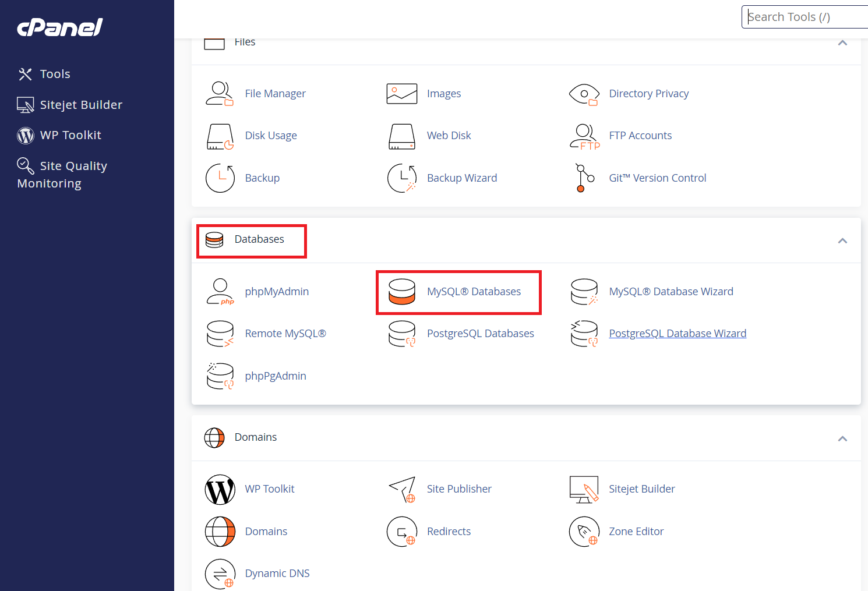This screenshot has width=868, height=591.
Task: Open the Images link
Action: tap(444, 94)
